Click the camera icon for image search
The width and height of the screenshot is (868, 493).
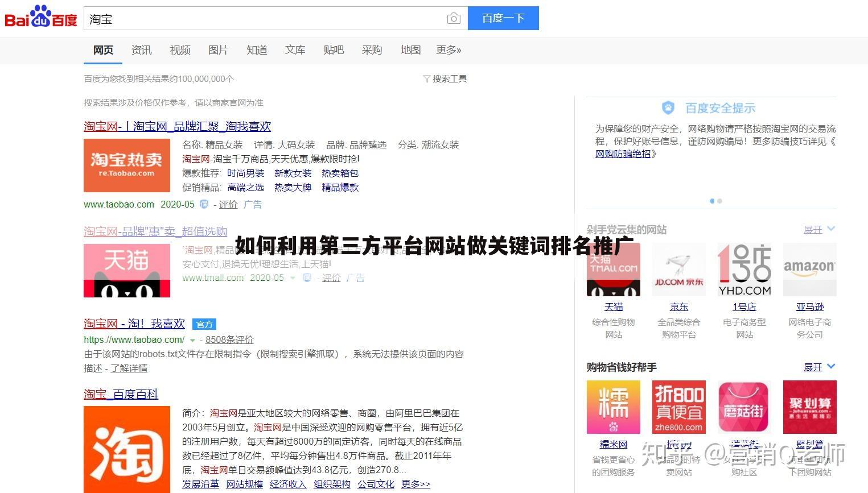454,18
